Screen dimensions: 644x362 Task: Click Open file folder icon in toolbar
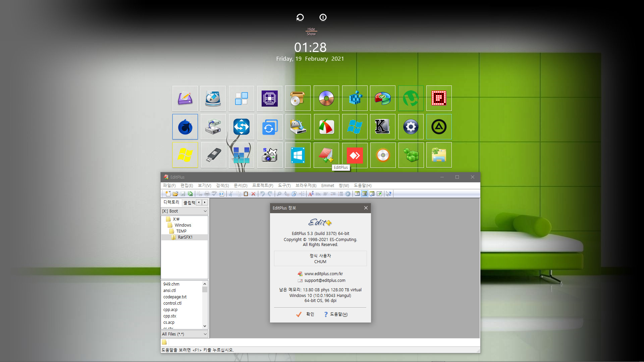click(175, 194)
